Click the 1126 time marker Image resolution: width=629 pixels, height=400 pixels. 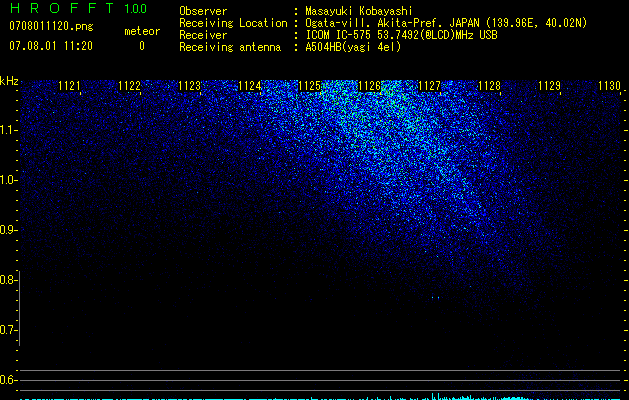click(369, 86)
